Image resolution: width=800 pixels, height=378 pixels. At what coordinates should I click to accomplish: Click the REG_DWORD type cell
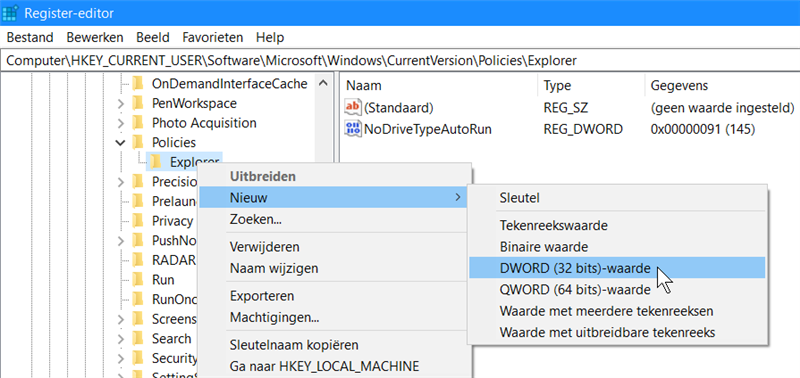(x=583, y=129)
